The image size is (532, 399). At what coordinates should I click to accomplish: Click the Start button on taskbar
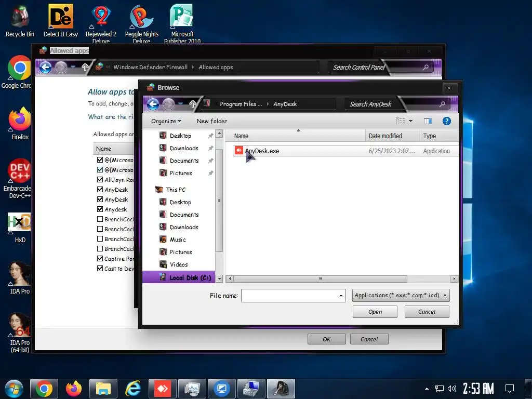[14, 389]
